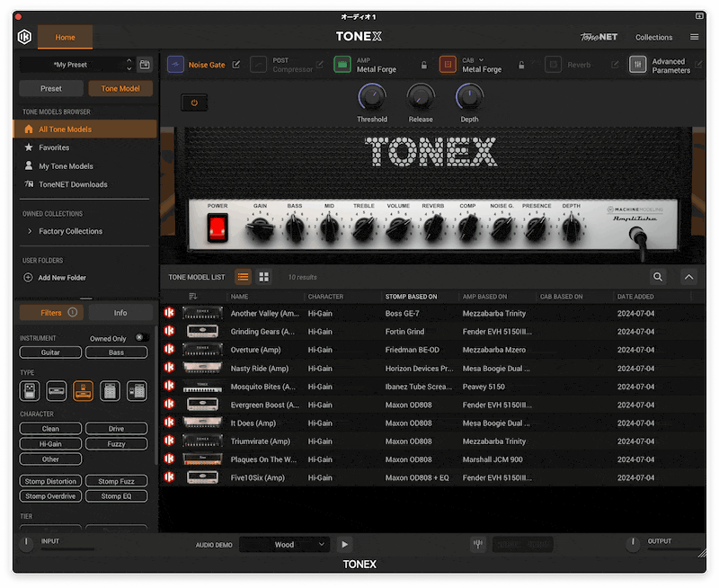Image resolution: width=719 pixels, height=588 pixels.
Task: Collapse the tone model list panel
Action: point(688,277)
